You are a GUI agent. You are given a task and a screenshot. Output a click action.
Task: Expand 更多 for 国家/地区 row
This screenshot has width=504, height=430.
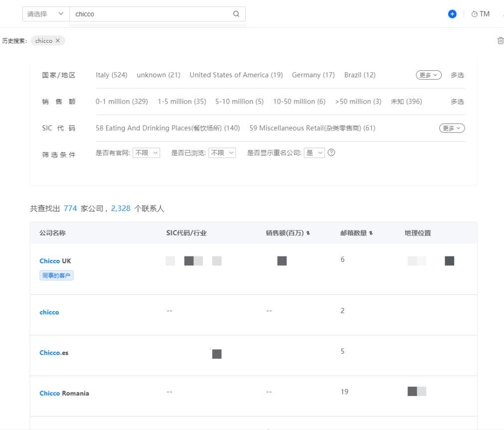428,75
